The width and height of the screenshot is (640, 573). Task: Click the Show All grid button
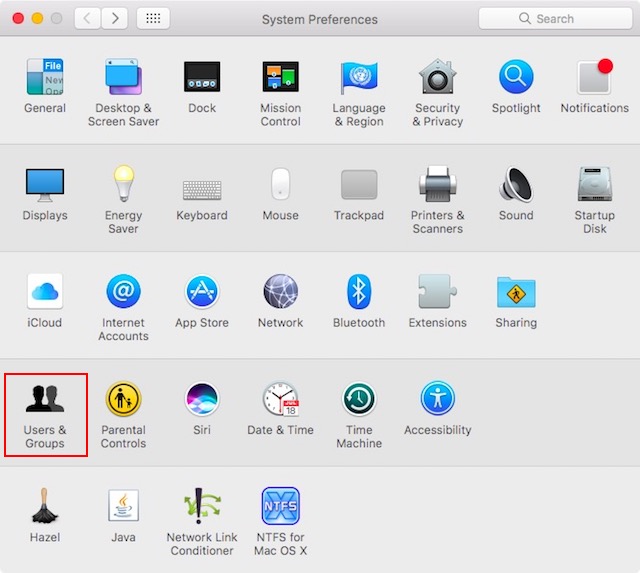pyautogui.click(x=153, y=18)
